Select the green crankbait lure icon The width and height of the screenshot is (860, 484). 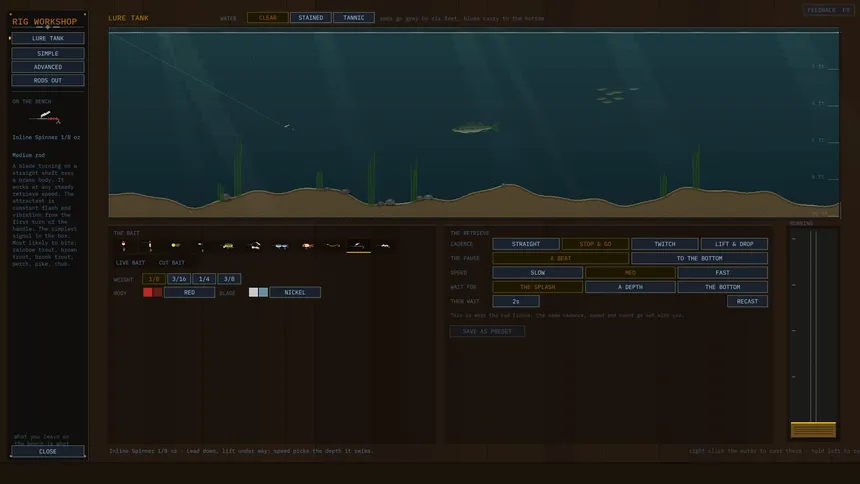pos(228,245)
